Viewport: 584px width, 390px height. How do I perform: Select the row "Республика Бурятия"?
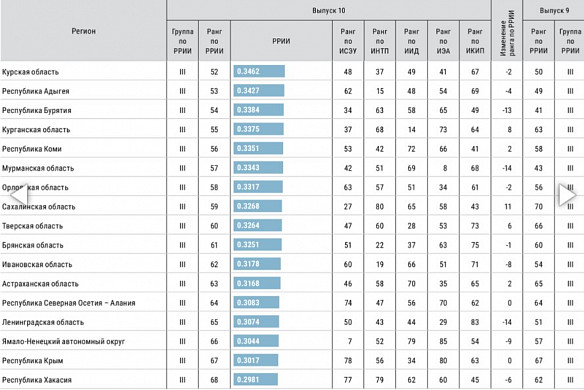coord(292,110)
